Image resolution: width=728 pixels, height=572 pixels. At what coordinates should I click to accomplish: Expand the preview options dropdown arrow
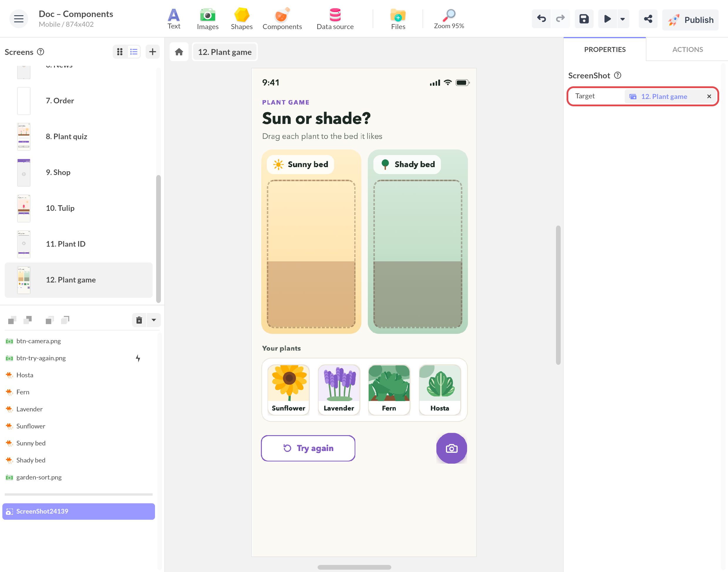[x=623, y=19]
